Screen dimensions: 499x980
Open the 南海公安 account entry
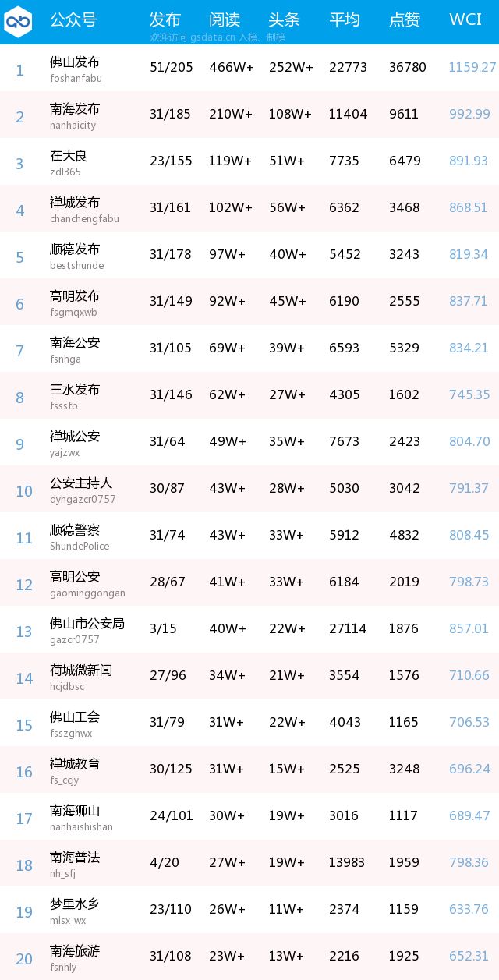(75, 349)
